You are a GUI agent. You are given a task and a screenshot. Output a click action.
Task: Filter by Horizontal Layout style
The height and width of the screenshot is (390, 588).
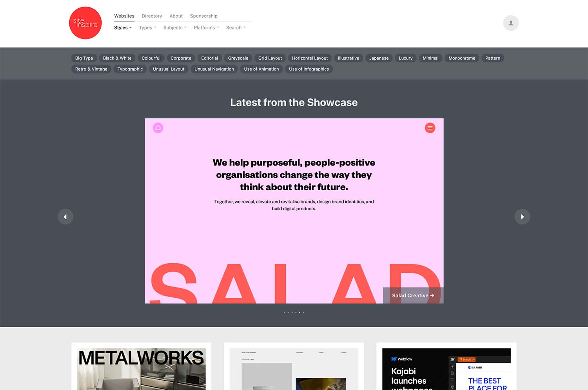310,58
